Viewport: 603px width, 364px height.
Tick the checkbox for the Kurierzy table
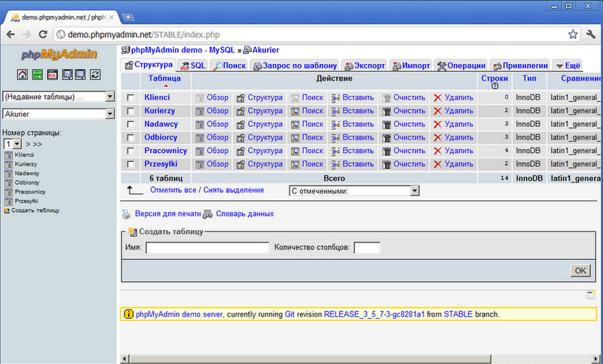pos(130,111)
